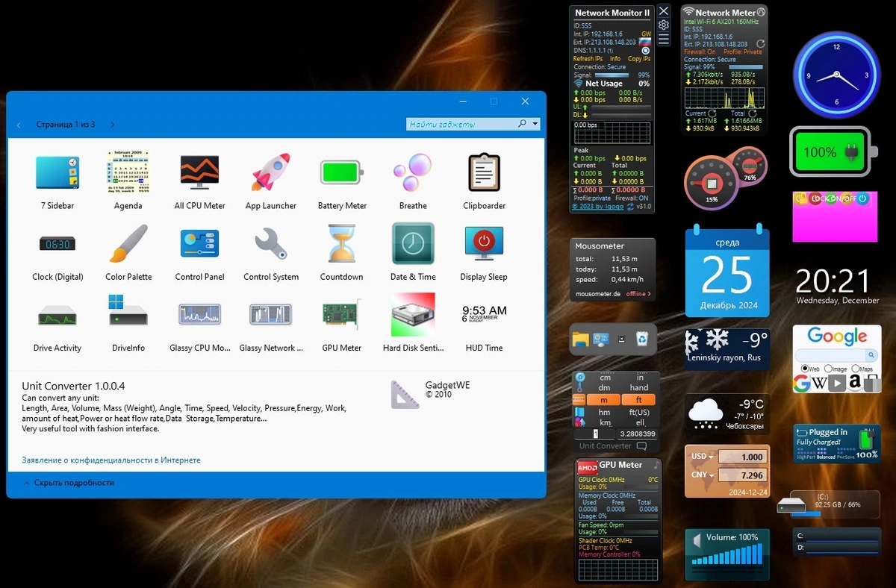Screen dimensions: 896x588
Task: Open the Clipboarder gadget icon
Action: (x=484, y=173)
